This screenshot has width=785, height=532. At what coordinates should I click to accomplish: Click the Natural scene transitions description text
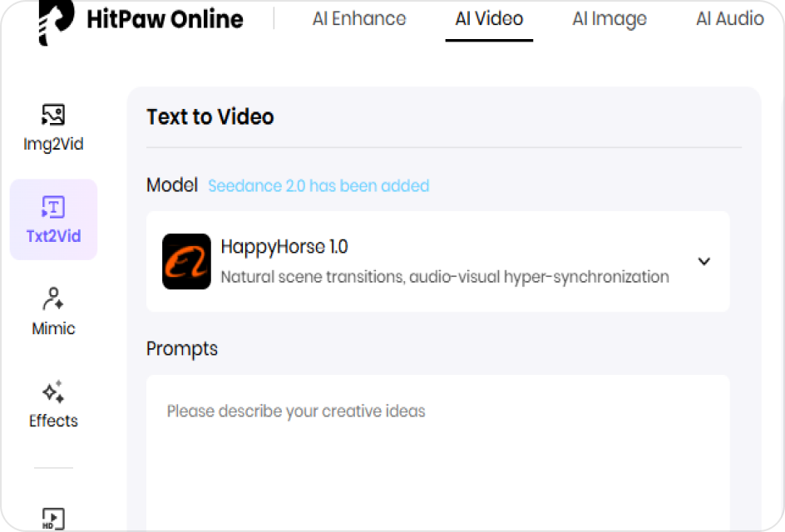pyautogui.click(x=445, y=277)
